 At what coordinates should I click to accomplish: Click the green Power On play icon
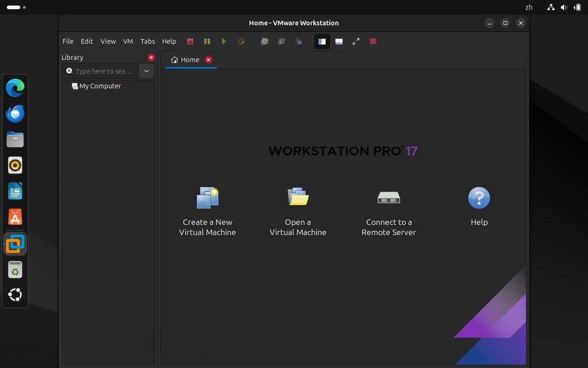point(224,41)
